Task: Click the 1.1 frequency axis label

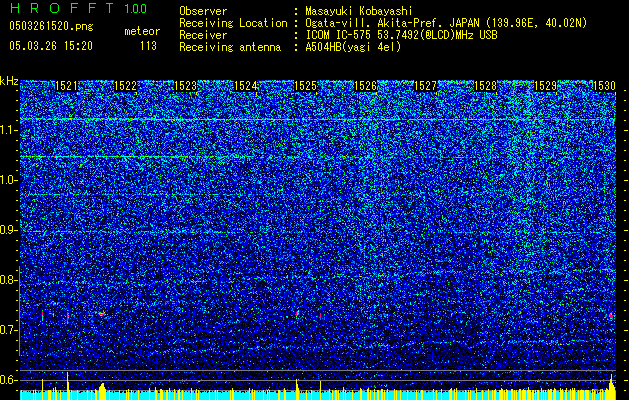Action: coord(8,130)
